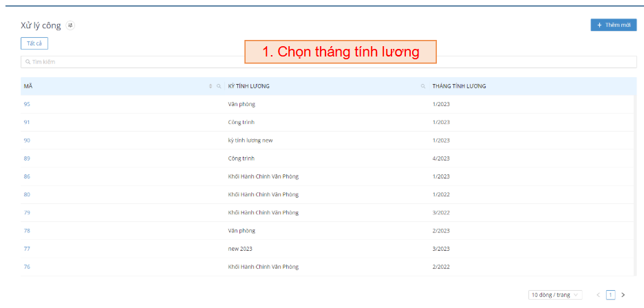Click the THÁNG TÍNH LƯƠNG column header
The width and height of the screenshot is (644, 308).
[x=459, y=86]
